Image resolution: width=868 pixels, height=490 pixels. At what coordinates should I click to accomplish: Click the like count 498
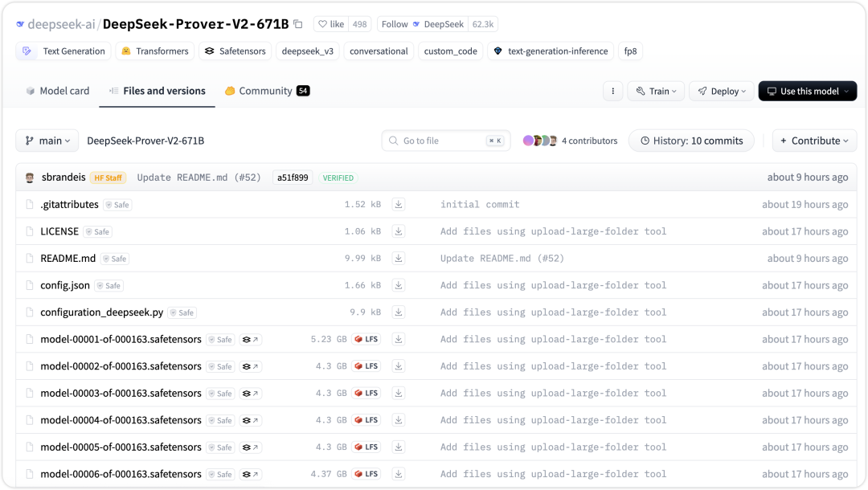coord(360,24)
